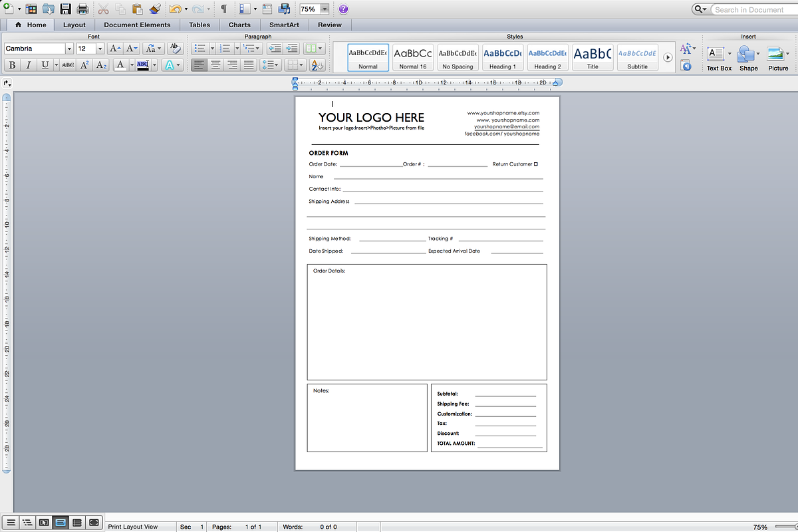Apply superscript formatting
The image size is (798, 532).
(x=84, y=65)
